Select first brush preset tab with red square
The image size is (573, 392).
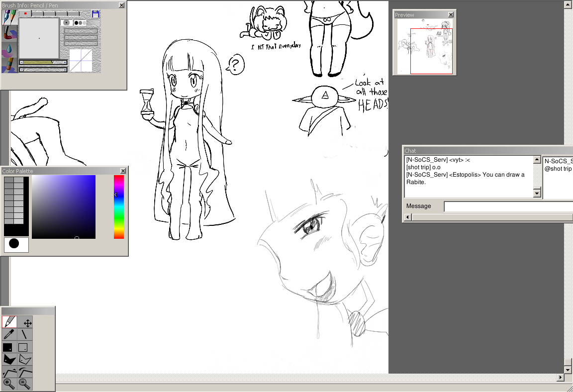click(25, 14)
